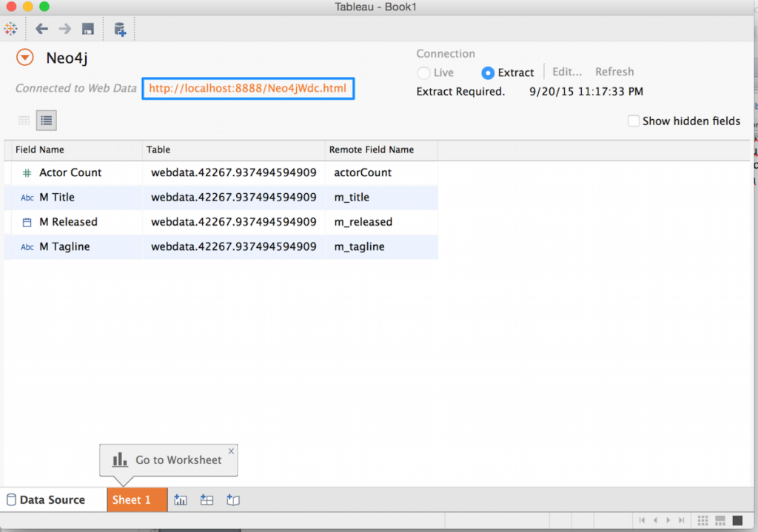Enable the Show hidden fields checkbox

point(634,121)
